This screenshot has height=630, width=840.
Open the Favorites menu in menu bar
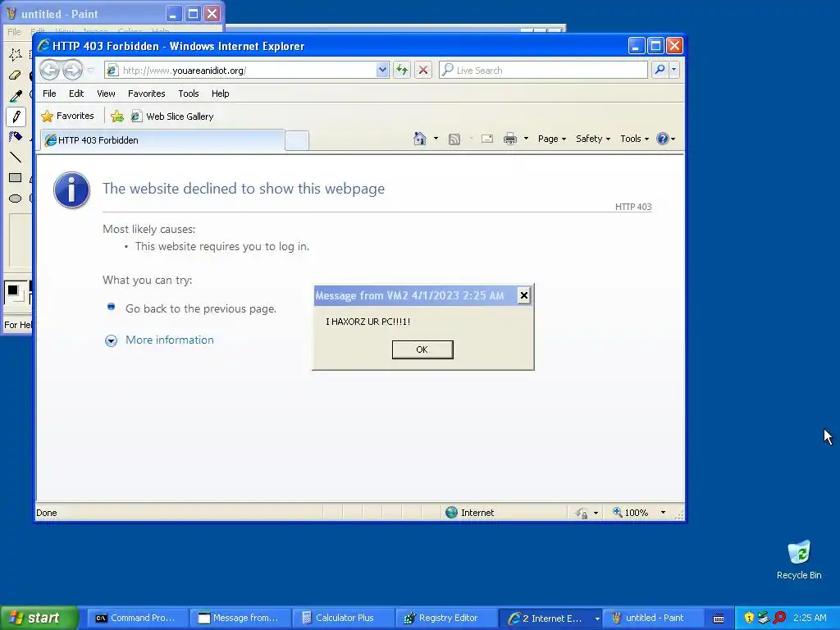[146, 94]
